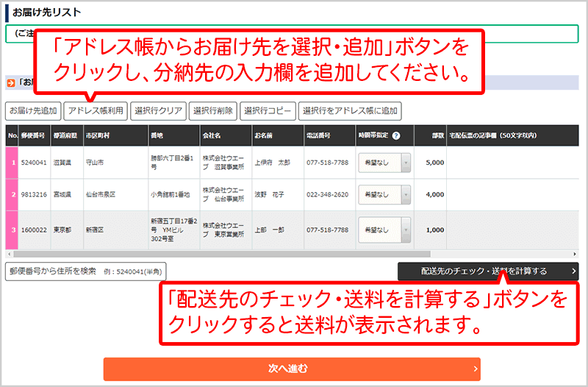Click the orange arrow icon above the button row

tap(10, 83)
